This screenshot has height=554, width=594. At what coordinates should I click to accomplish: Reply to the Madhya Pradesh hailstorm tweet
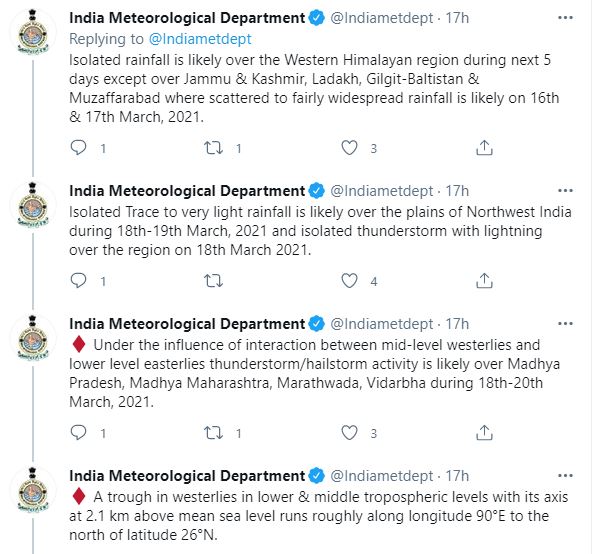click(79, 433)
